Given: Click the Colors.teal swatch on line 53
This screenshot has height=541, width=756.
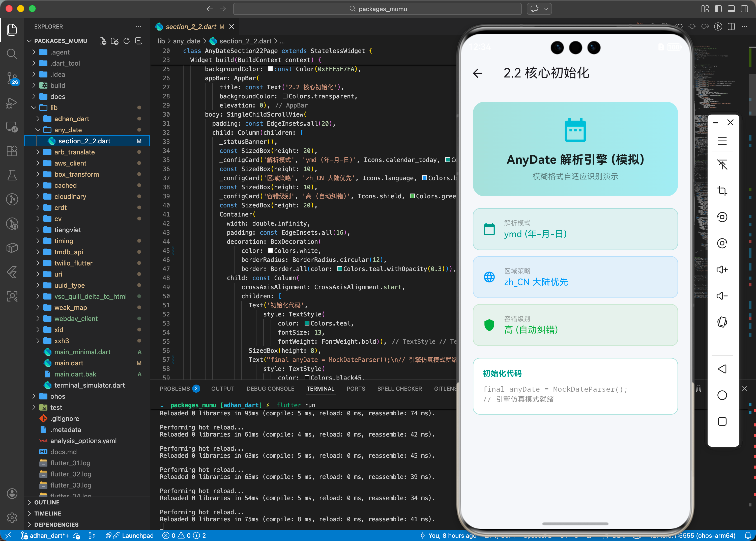Looking at the screenshot, I should pyautogui.click(x=307, y=323).
